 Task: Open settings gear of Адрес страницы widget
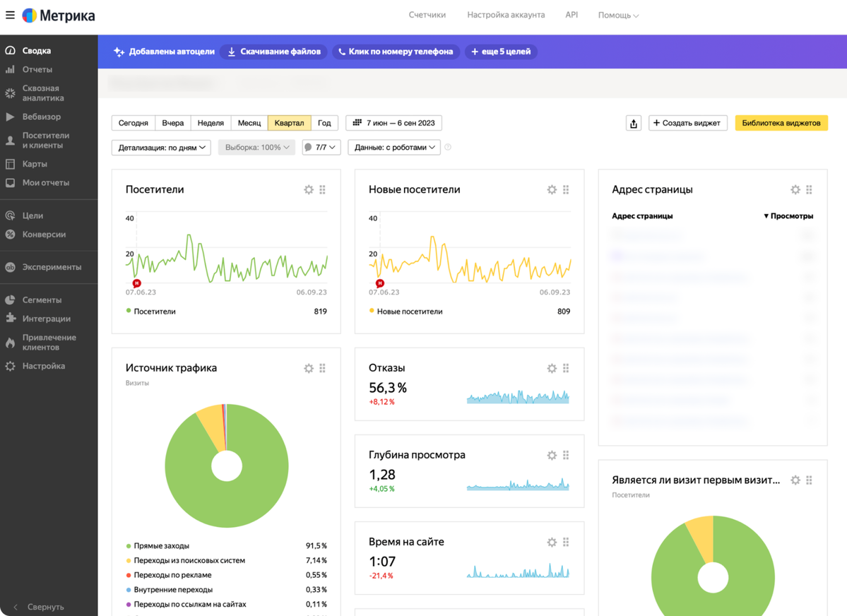[x=795, y=189]
